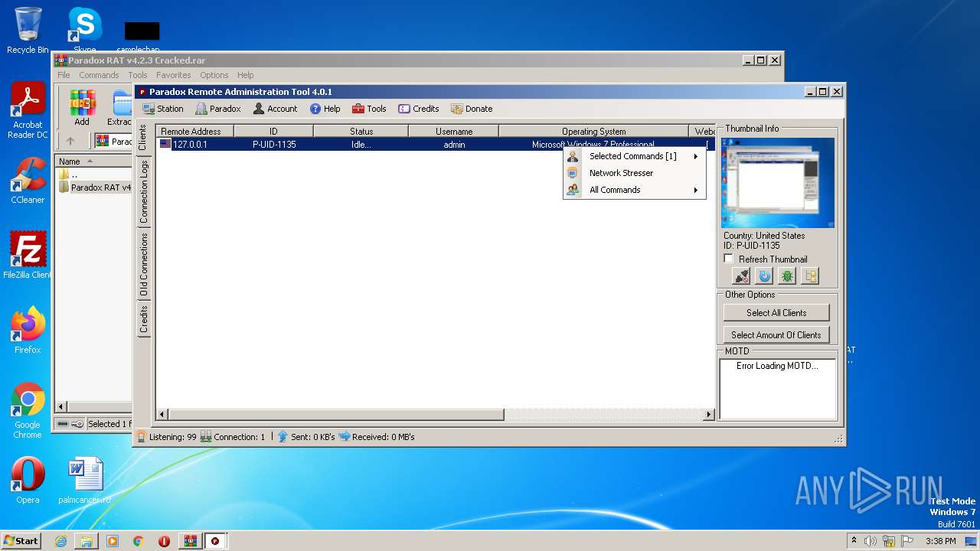Click the up-folder arrow in WinRAR
980x551 pixels.
click(70, 141)
